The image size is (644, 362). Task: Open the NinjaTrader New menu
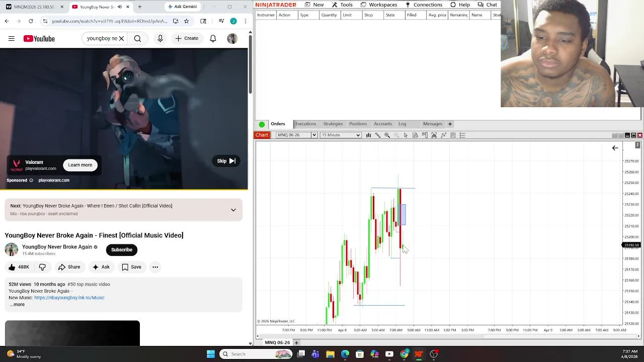pos(314,5)
